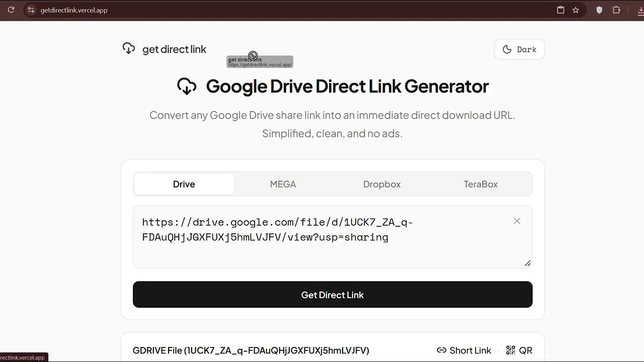Reload the page with browser refresh icon
Image resolution: width=644 pixels, height=362 pixels.
[x=11, y=10]
